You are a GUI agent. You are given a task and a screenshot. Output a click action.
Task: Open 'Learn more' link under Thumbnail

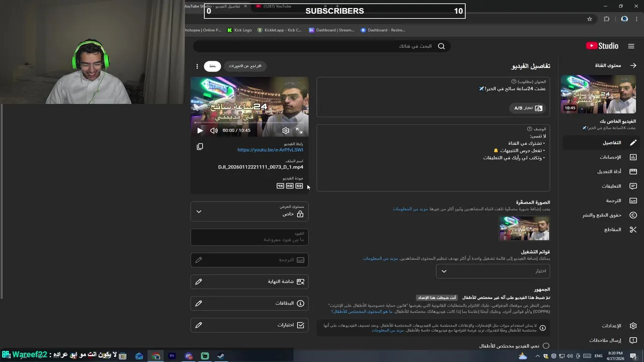click(410, 209)
